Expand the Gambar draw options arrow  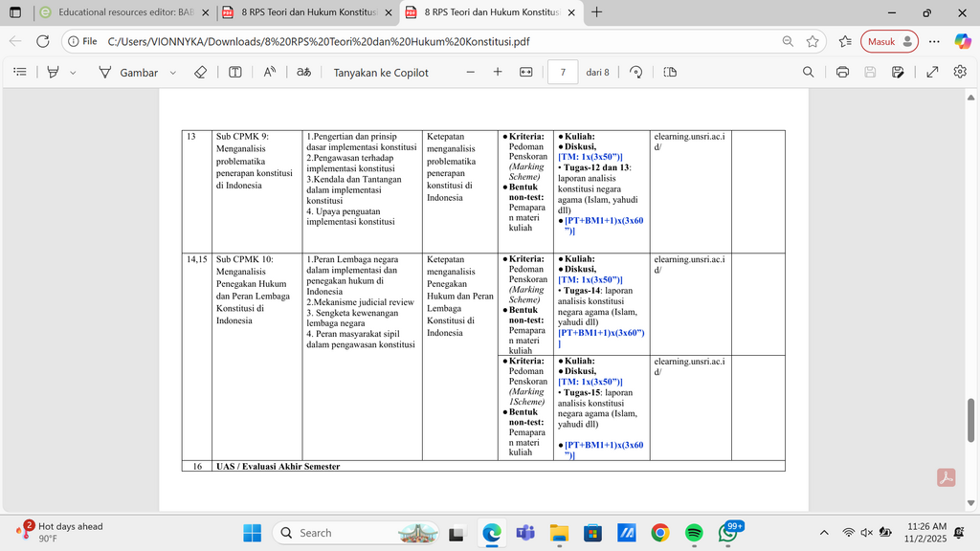click(173, 73)
